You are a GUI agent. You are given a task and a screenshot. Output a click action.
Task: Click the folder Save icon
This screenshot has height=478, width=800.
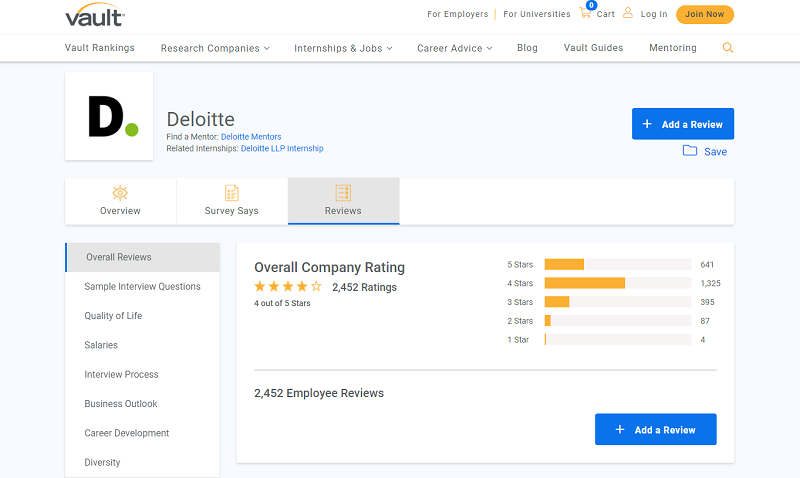click(x=690, y=150)
